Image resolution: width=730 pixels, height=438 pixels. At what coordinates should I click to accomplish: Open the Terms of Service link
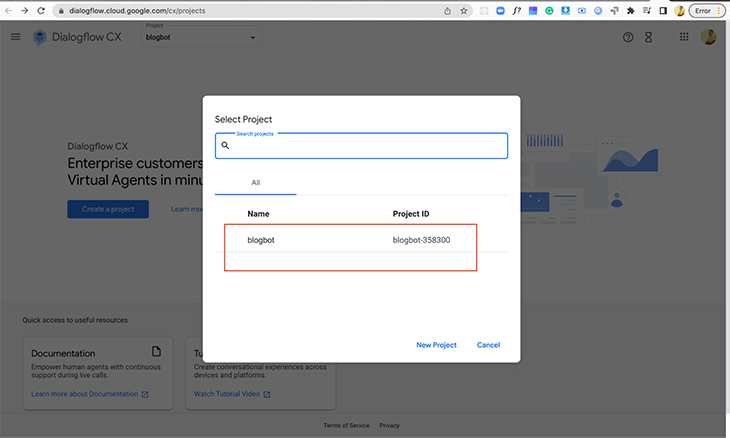[346, 426]
